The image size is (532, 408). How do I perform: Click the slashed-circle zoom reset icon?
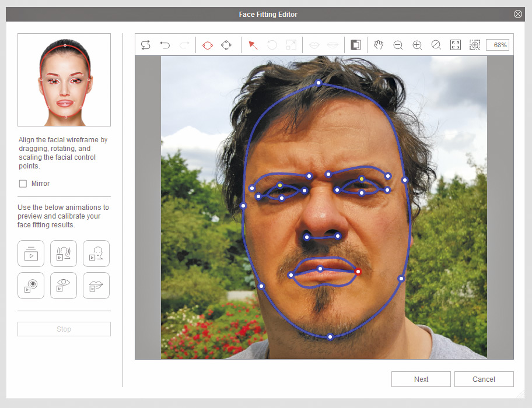(436, 45)
